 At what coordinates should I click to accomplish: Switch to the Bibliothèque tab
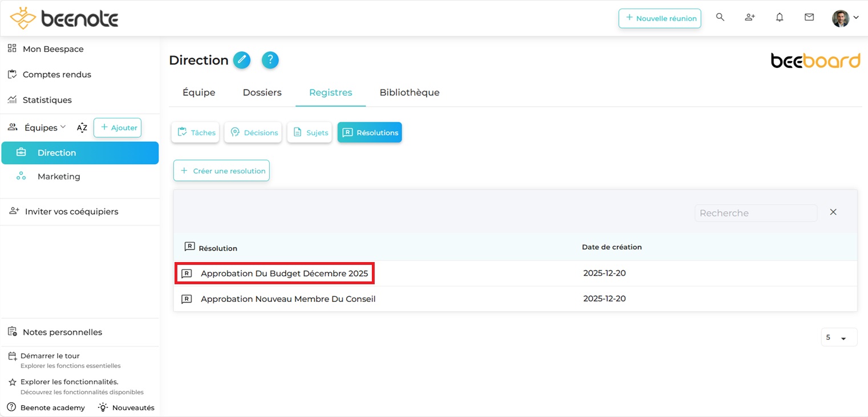(409, 92)
